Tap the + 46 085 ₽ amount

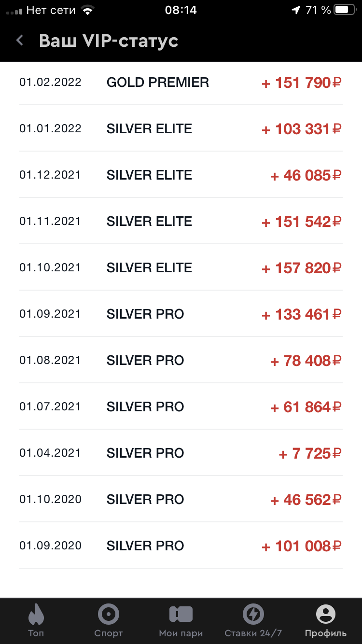[306, 175]
